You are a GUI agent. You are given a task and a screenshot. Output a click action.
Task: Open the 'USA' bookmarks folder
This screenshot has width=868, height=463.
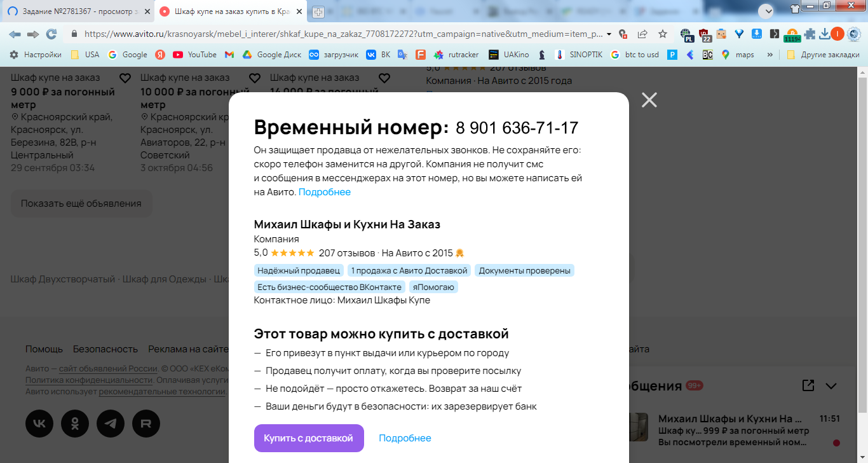pos(85,55)
